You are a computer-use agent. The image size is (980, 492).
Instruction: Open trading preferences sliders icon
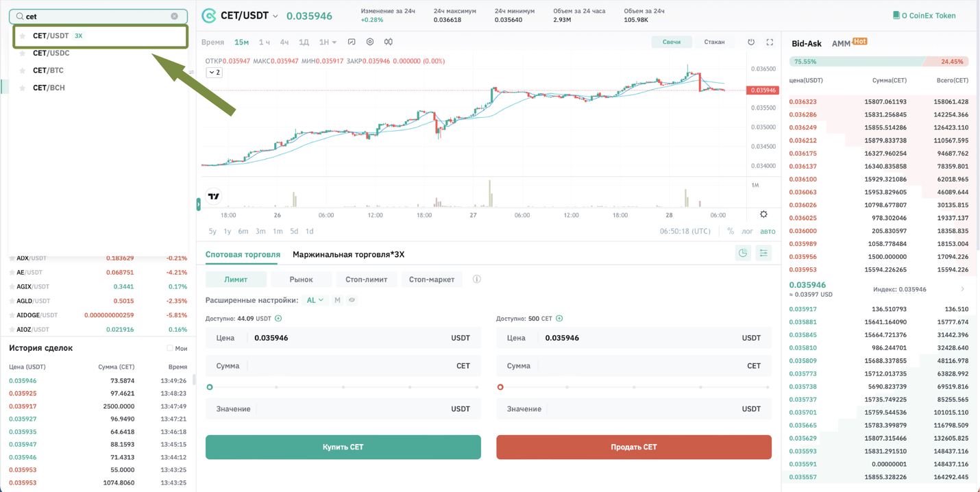[763, 254]
